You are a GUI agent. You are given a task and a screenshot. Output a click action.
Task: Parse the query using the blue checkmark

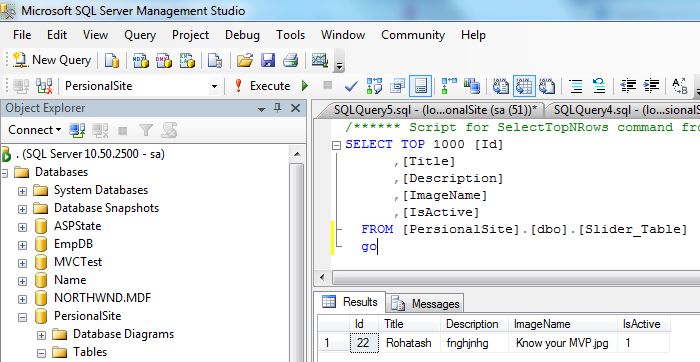pos(351,86)
